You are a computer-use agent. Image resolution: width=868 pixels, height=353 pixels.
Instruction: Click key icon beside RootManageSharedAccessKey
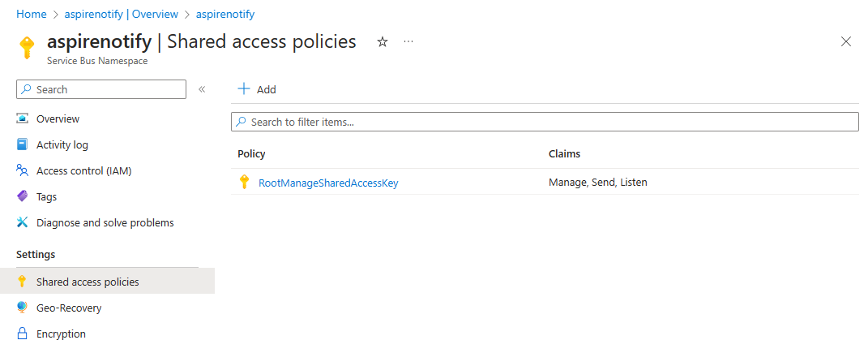[244, 183]
